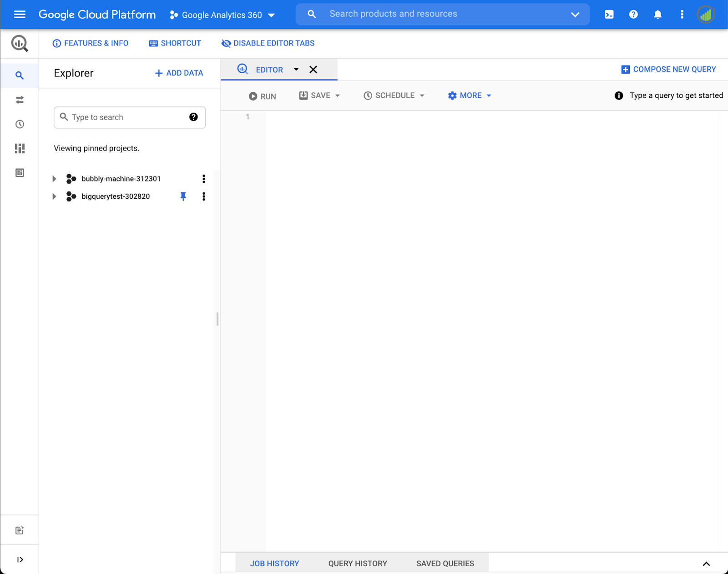
Task: Click Features & Info
Action: 91,43
